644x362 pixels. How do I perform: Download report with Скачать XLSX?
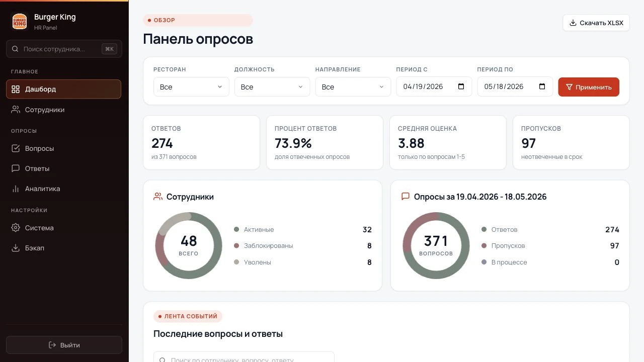596,23
